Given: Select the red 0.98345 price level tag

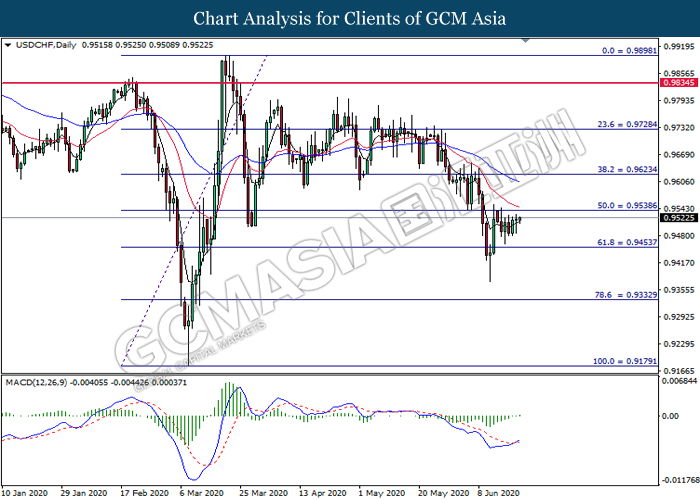Looking at the screenshot, I should pyautogui.click(x=678, y=83).
